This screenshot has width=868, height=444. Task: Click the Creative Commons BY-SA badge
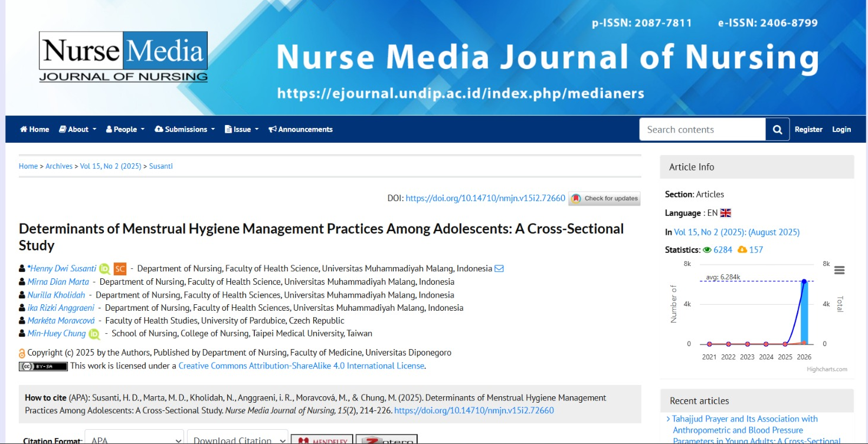(43, 366)
